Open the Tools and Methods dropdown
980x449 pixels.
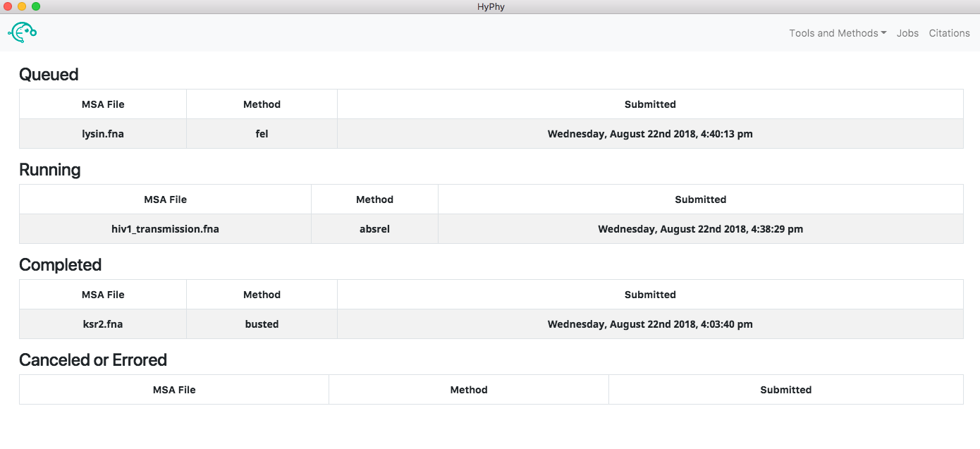coord(838,33)
